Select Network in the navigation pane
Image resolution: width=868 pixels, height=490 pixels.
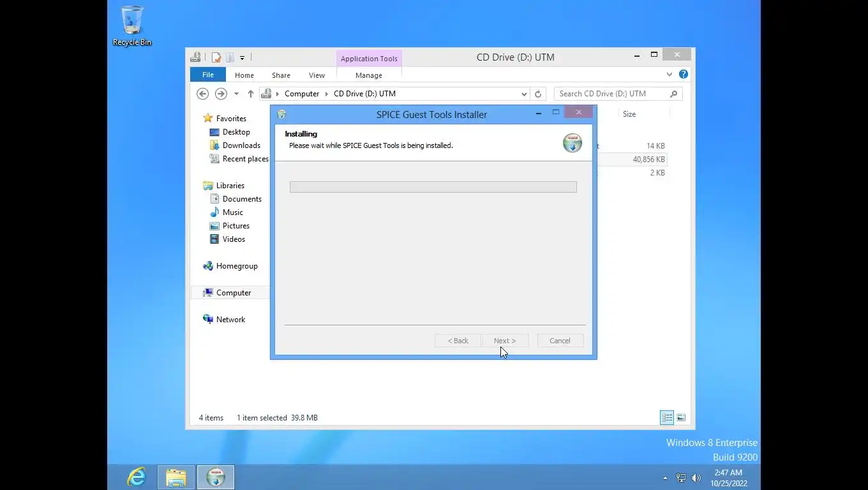coord(230,320)
